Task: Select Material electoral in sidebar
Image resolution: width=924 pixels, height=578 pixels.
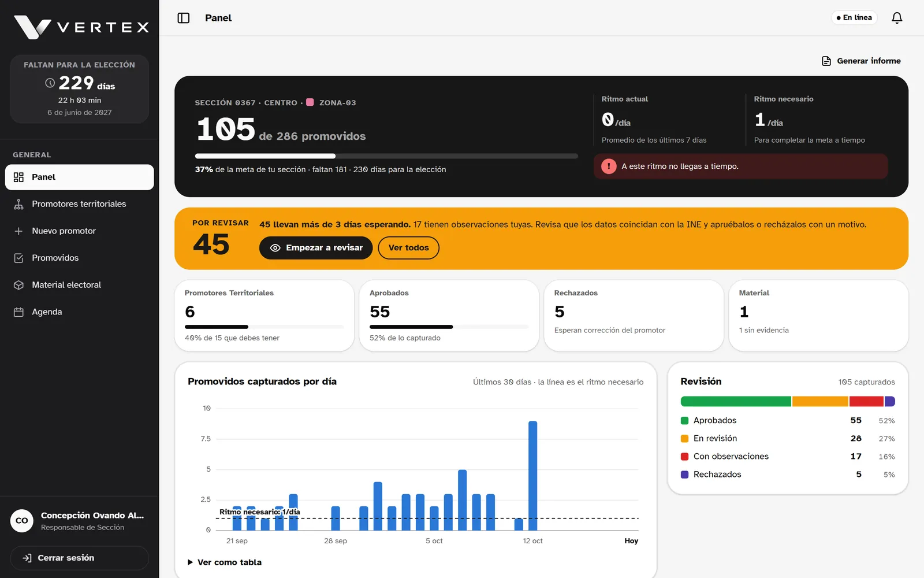Action: click(80, 285)
